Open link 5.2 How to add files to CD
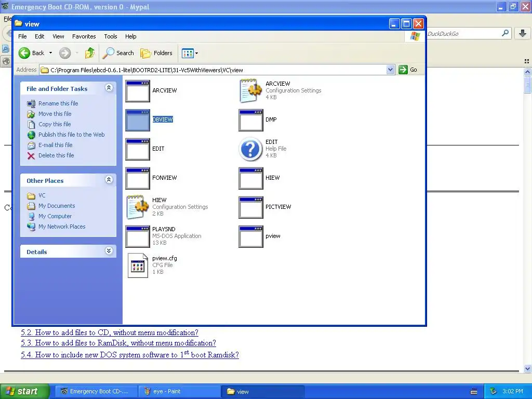 tap(109, 332)
